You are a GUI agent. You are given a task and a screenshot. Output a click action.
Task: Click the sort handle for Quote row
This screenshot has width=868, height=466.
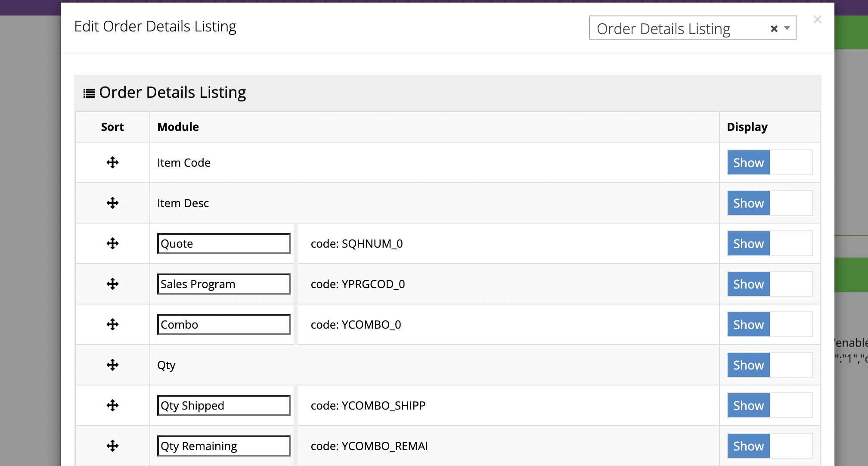pyautogui.click(x=112, y=243)
